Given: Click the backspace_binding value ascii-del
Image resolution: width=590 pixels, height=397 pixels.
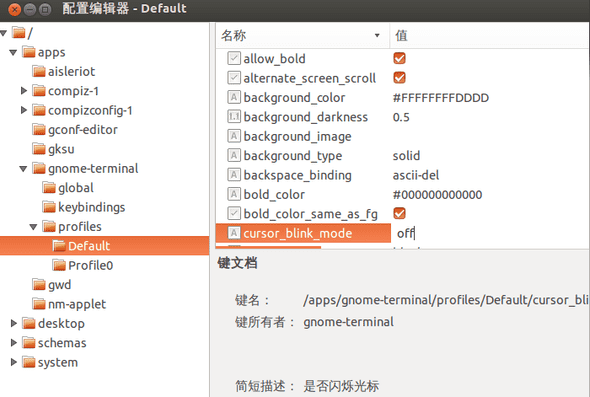Looking at the screenshot, I should 416,175.
